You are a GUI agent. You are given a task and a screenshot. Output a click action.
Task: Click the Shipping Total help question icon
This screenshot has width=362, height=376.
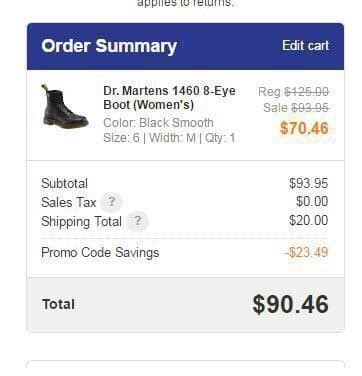[137, 221]
